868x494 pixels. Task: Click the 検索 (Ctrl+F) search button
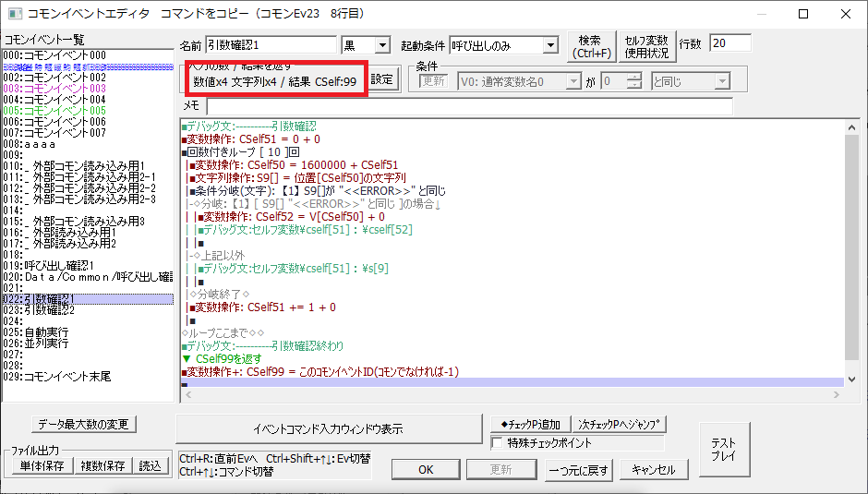click(591, 46)
